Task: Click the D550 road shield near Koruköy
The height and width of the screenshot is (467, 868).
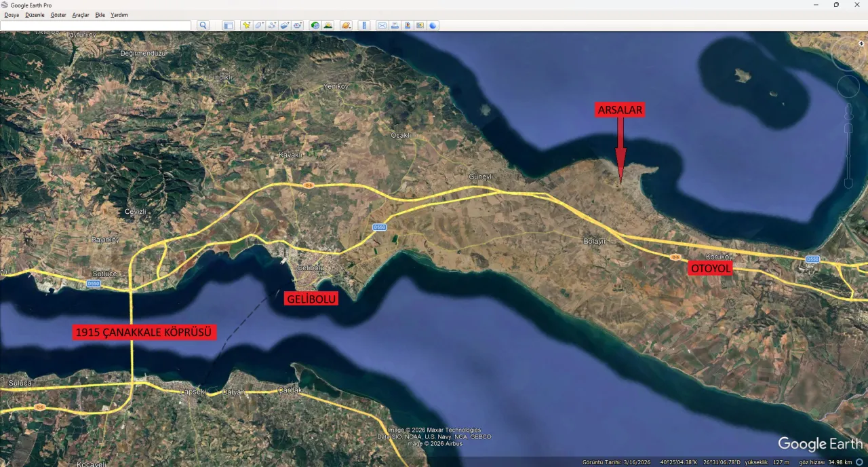Action: (812, 259)
